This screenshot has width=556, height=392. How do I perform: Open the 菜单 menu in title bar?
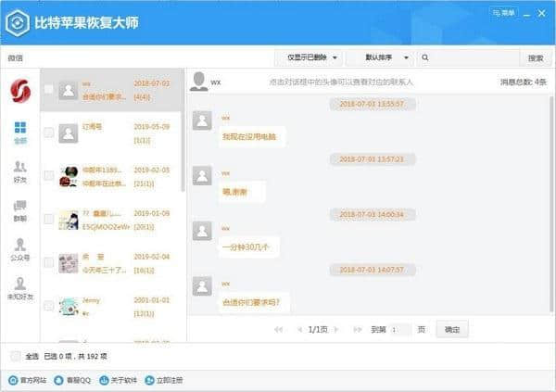pos(502,13)
